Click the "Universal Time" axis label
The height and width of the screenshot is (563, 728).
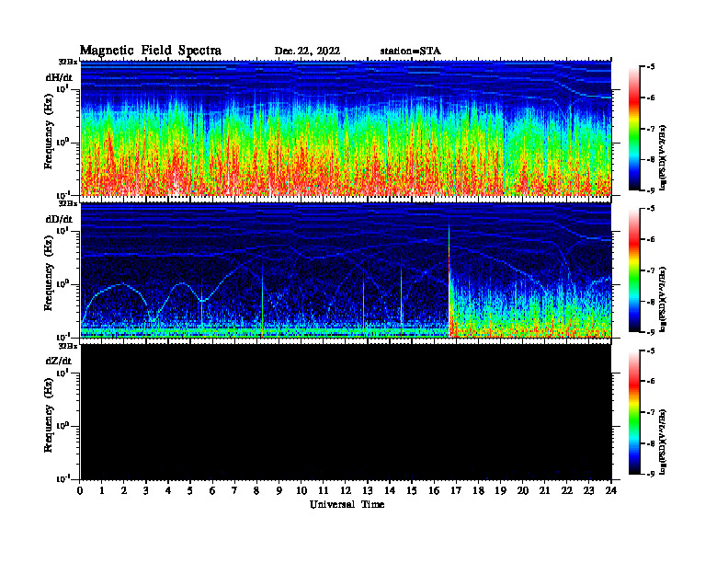(347, 504)
